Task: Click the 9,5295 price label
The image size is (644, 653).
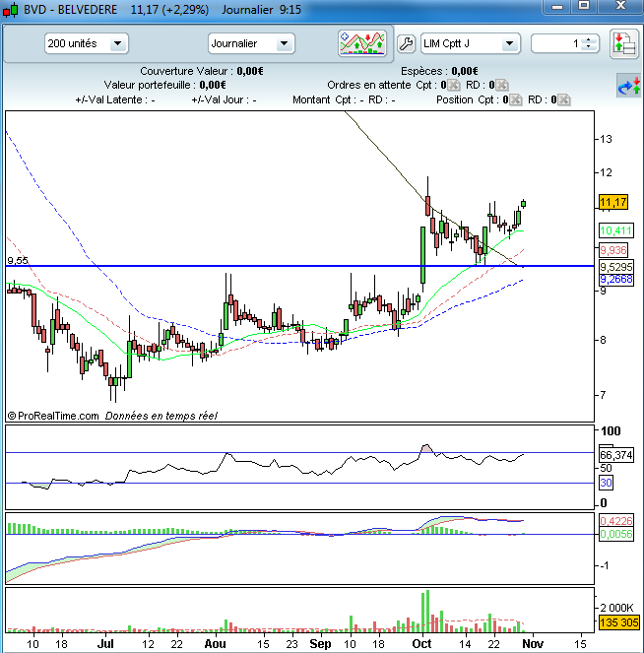Action: (616, 267)
